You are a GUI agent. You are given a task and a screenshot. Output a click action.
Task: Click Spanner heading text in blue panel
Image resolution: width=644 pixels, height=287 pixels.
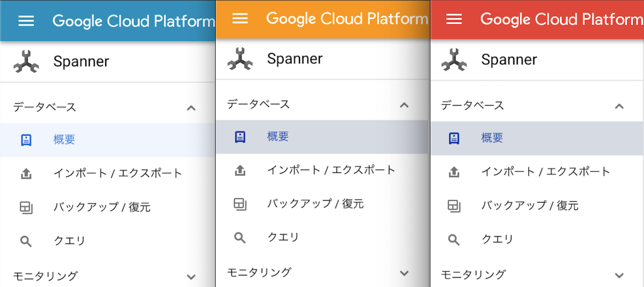coord(81,62)
